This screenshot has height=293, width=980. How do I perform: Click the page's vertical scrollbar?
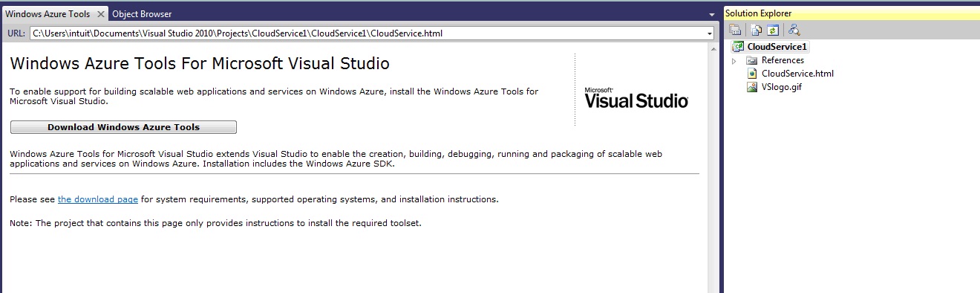click(713, 167)
